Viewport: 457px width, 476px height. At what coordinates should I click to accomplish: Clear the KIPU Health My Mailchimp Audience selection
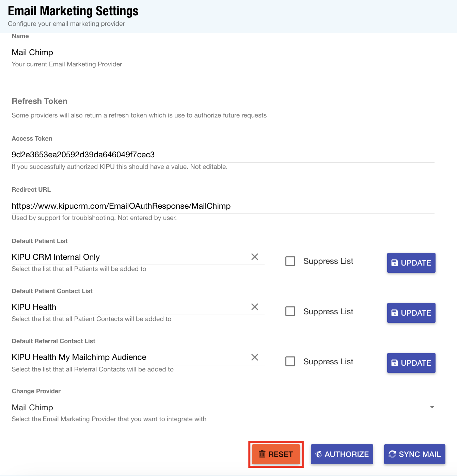254,357
